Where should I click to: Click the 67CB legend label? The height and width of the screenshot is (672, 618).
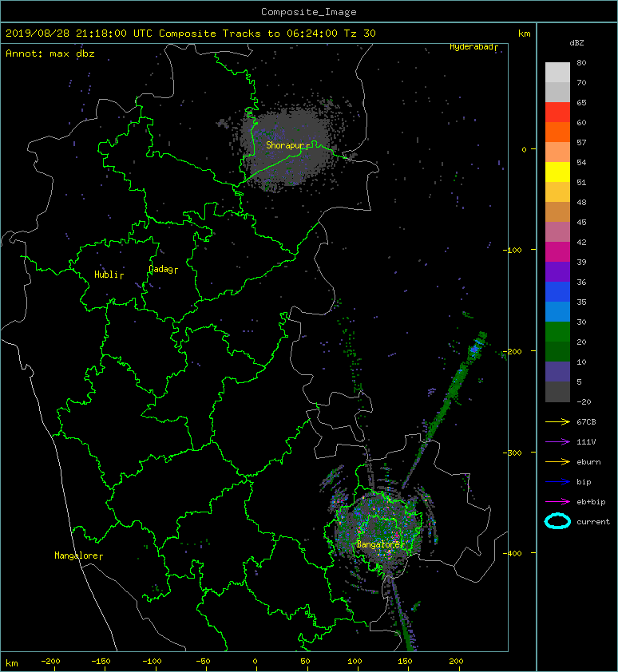(x=586, y=421)
